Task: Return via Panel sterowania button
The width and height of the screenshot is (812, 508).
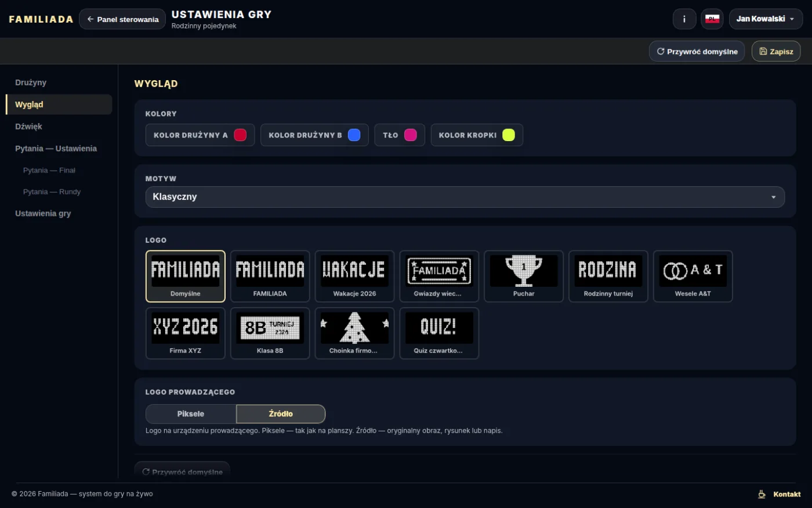Action: point(122,19)
